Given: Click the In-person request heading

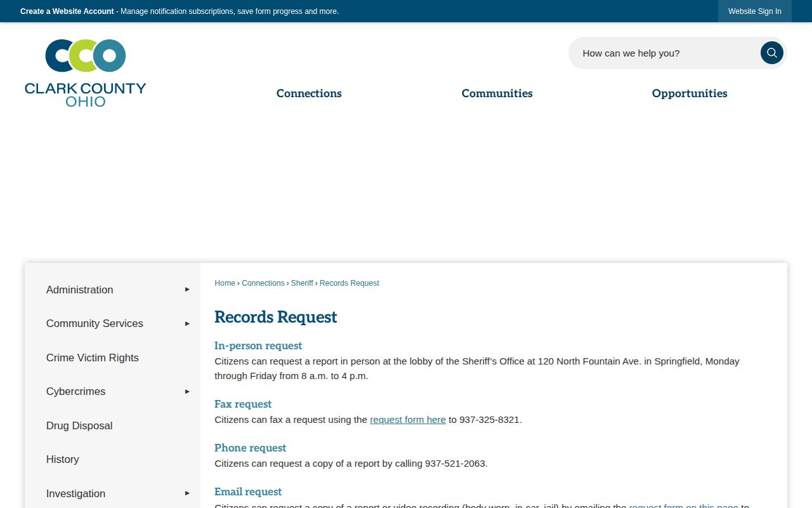Looking at the screenshot, I should tap(258, 345).
